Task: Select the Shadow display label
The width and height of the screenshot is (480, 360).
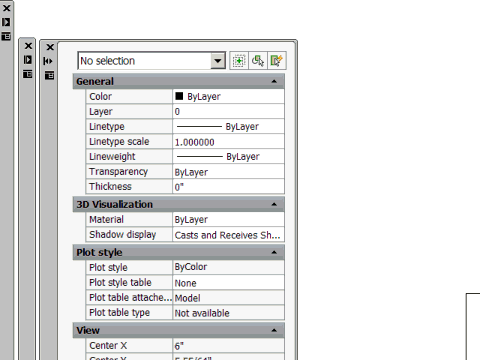Action: pos(122,235)
